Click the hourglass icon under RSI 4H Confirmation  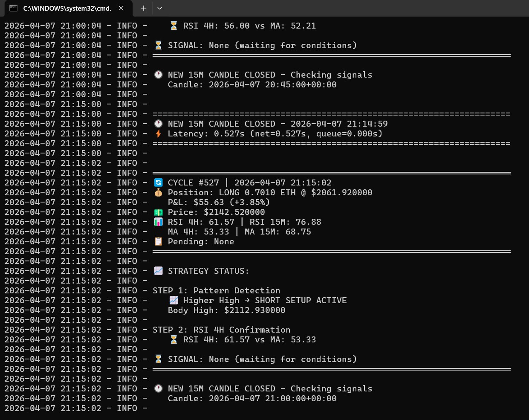(x=173, y=339)
